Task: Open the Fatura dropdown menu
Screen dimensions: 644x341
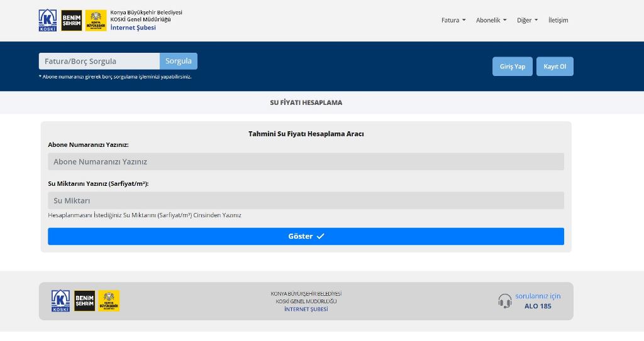Action: click(x=453, y=20)
